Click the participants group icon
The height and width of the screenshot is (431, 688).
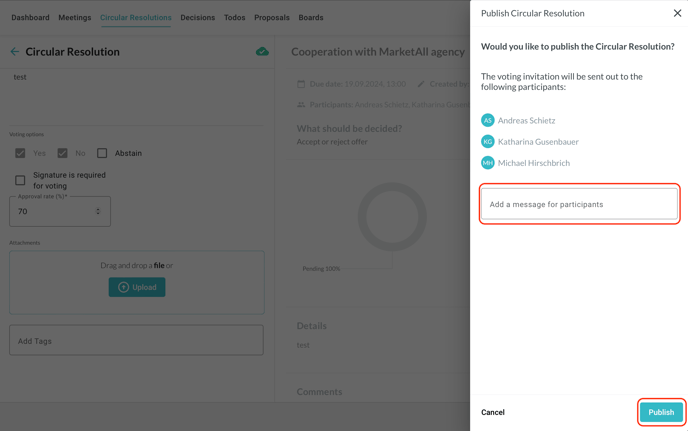coord(302,104)
